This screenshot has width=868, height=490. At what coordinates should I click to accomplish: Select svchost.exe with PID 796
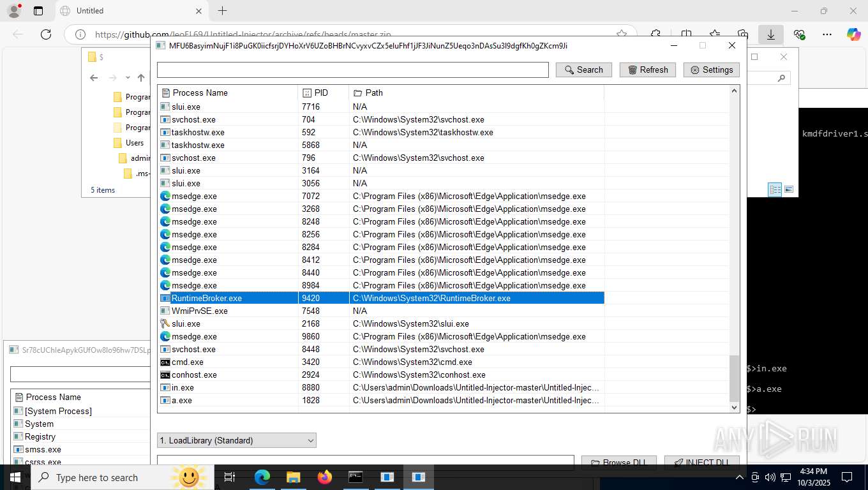pyautogui.click(x=381, y=158)
